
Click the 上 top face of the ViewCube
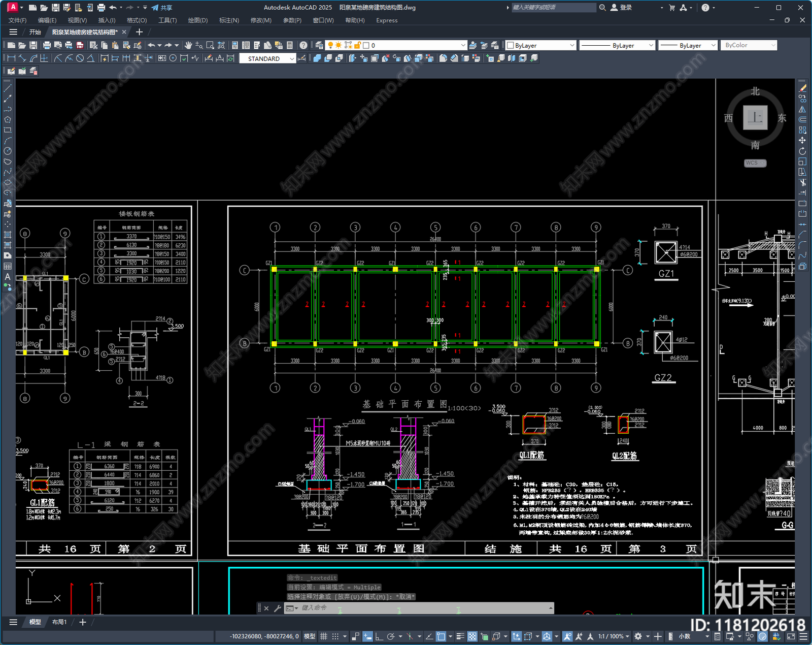coord(755,118)
